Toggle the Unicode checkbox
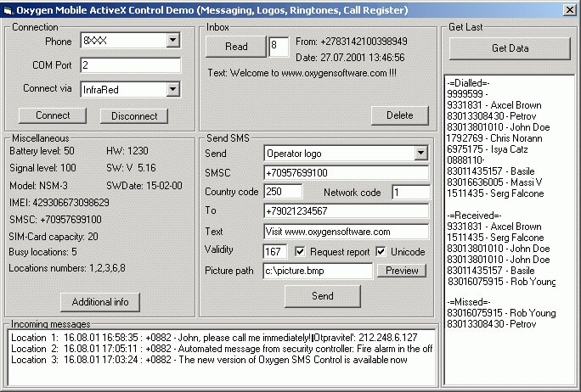This screenshot has height=392, width=581. [x=381, y=251]
